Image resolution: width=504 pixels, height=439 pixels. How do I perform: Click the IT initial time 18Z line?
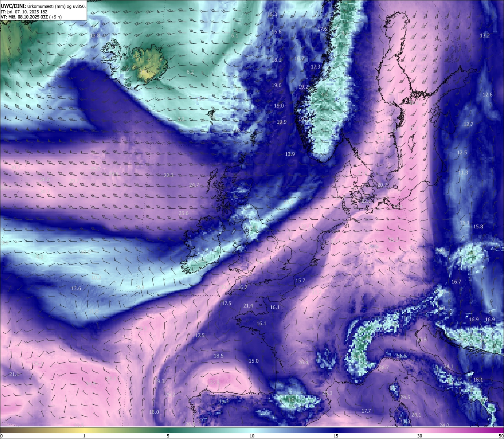(24, 11)
